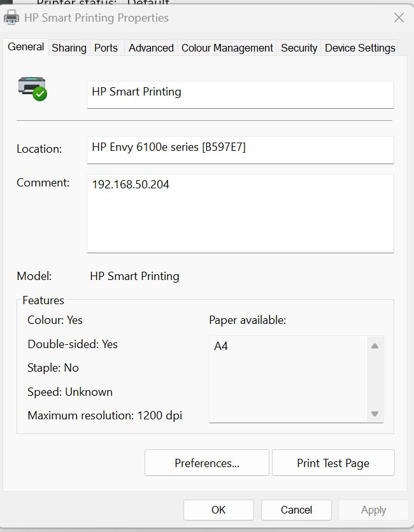Click down arrow in Paper available list

click(375, 414)
